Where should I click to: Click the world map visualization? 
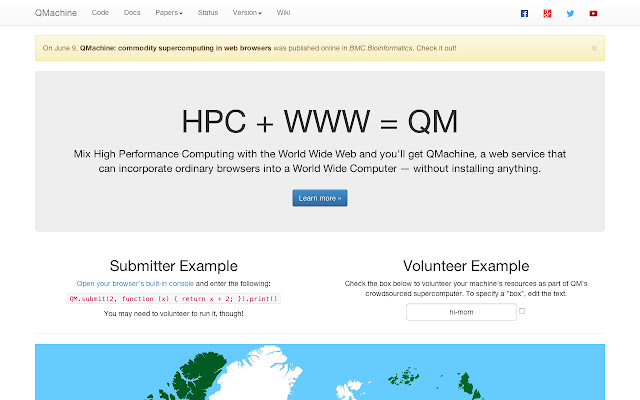[320, 372]
